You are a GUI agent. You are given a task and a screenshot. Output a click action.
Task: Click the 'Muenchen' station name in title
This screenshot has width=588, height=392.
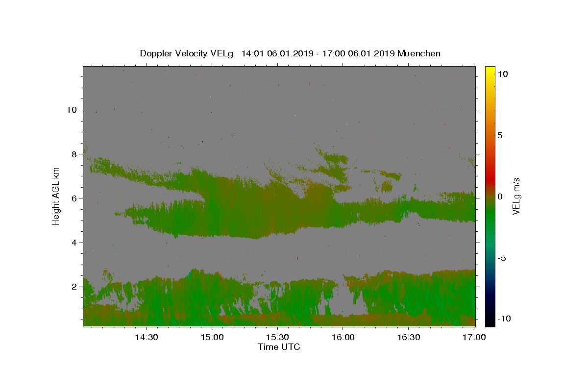click(x=419, y=53)
